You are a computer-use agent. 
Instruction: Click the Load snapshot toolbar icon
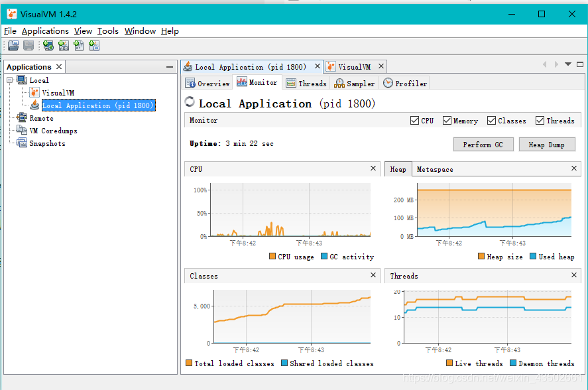(x=13, y=46)
